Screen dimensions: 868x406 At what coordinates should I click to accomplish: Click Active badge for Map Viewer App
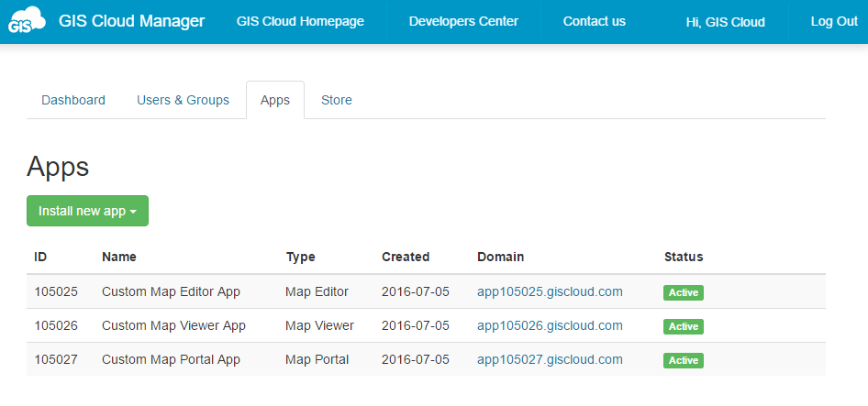tap(683, 326)
